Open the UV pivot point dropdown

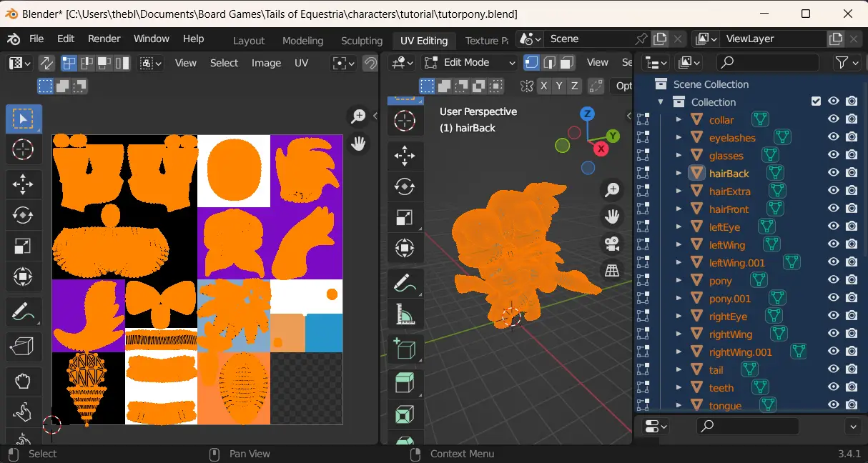click(x=343, y=63)
